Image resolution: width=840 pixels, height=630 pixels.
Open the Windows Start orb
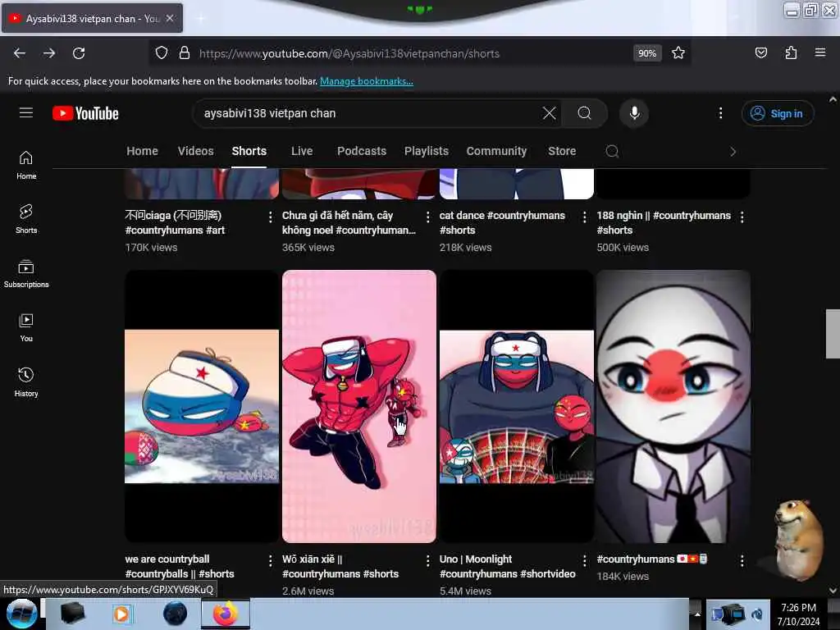[x=21, y=614]
